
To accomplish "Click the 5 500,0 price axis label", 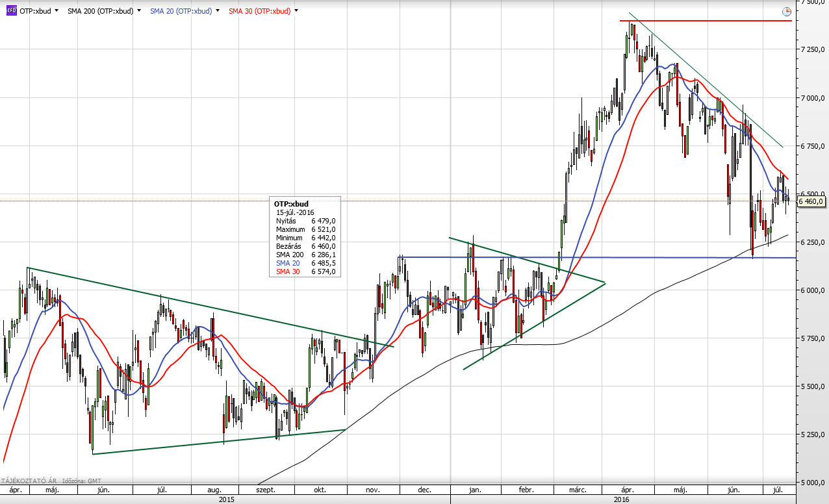I will (x=812, y=386).
